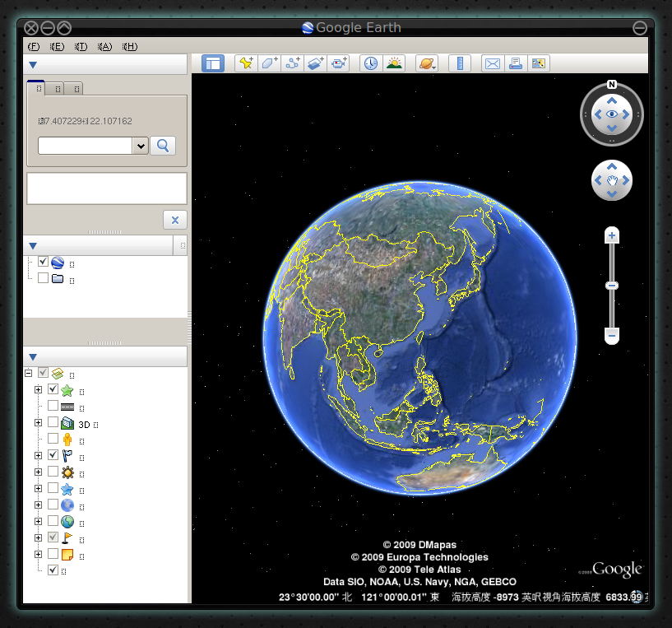Uncheck the Google Earth globe item in Places
The width and height of the screenshot is (672, 628).
click(43, 262)
